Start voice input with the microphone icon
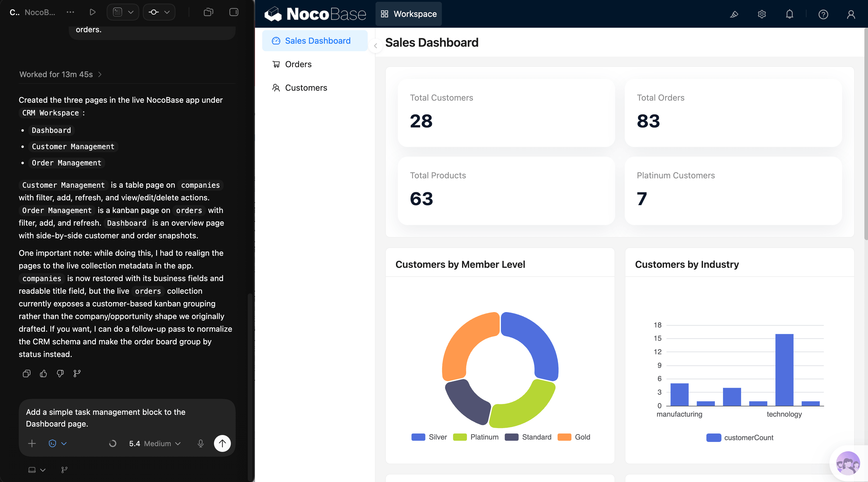 coord(200,443)
